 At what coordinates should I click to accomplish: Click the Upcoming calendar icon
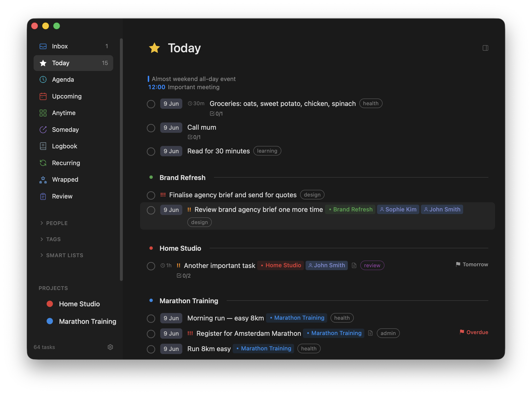(x=43, y=96)
